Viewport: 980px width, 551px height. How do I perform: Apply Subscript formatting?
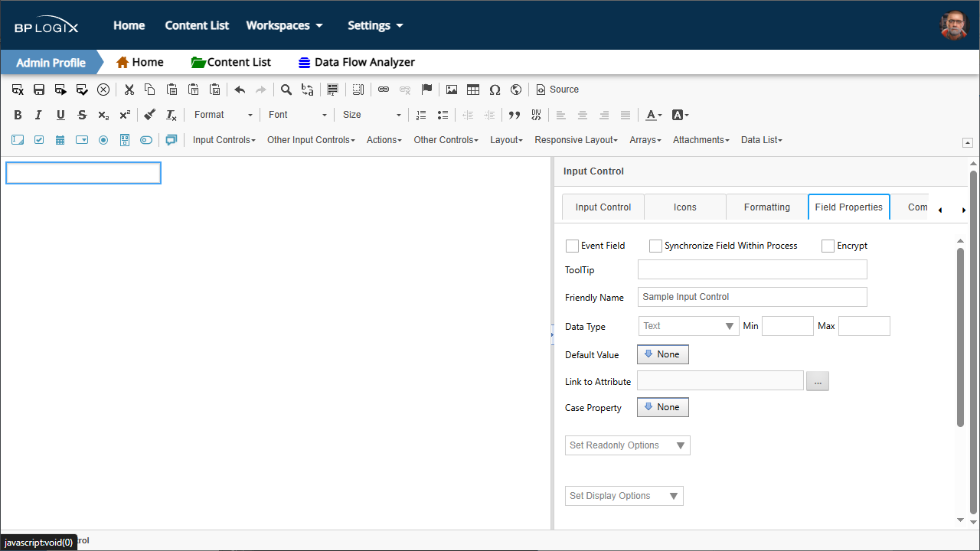(103, 115)
